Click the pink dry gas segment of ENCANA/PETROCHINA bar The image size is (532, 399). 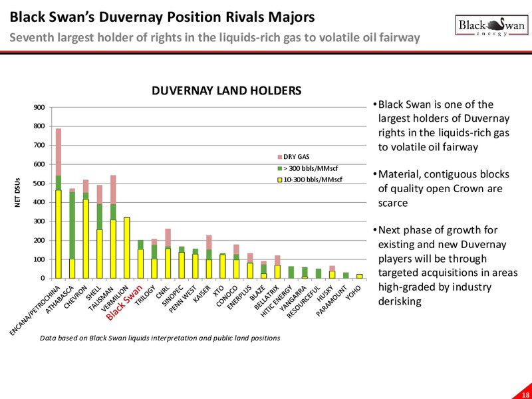(x=59, y=152)
